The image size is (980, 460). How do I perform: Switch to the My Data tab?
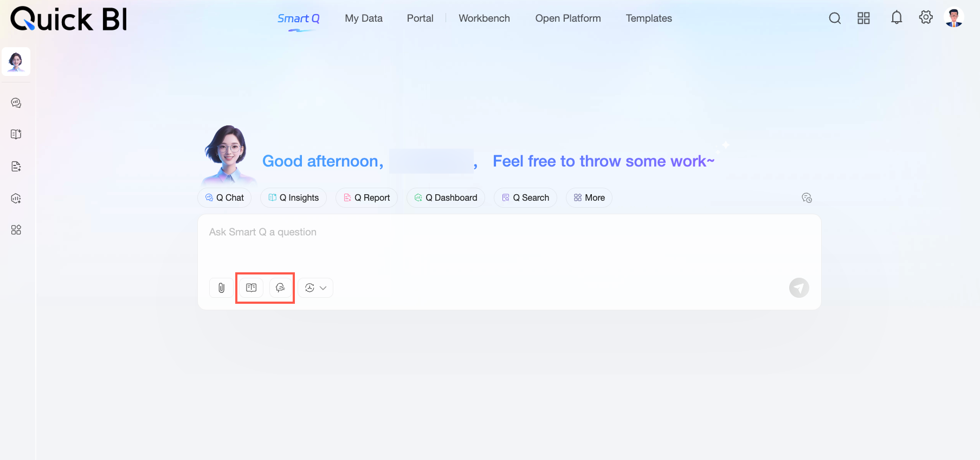(364, 18)
